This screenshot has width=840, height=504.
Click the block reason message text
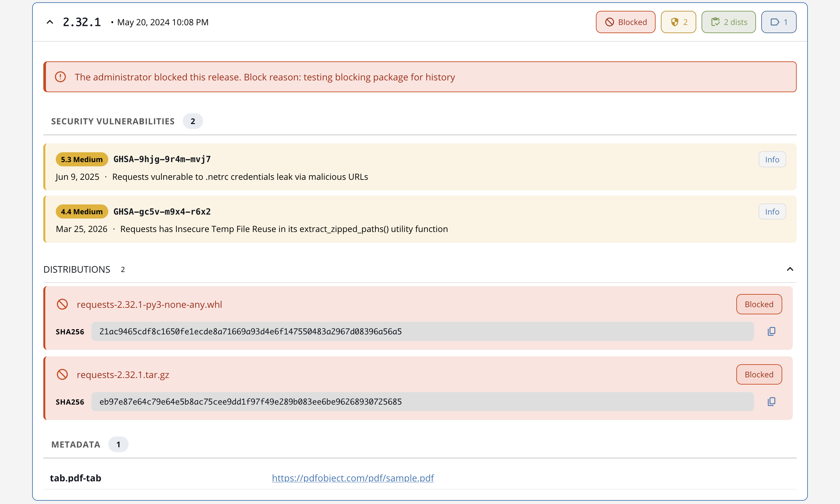pos(265,77)
